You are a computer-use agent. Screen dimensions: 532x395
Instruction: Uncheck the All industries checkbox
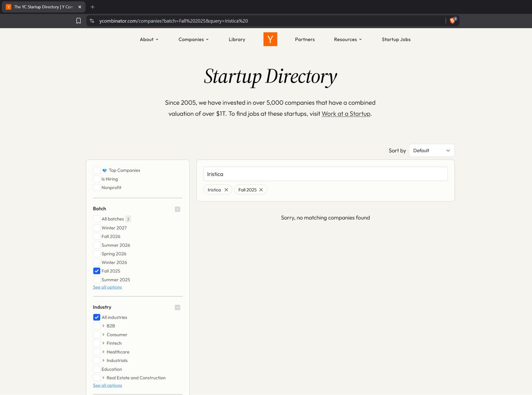(x=97, y=317)
